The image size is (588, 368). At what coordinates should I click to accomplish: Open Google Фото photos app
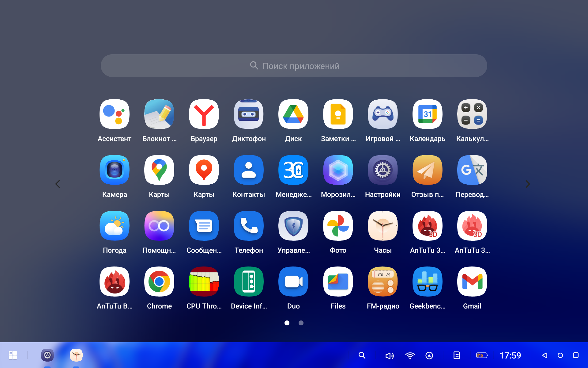point(338,226)
